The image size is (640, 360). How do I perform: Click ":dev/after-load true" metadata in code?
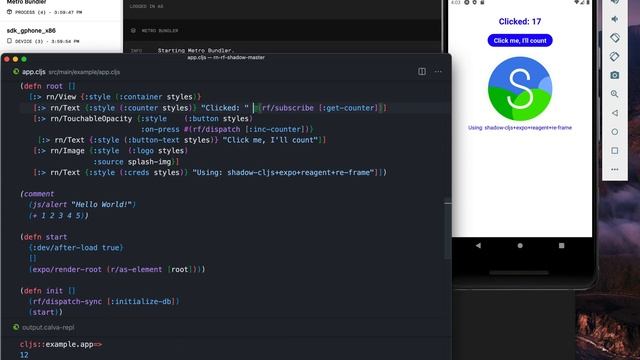pos(76,248)
